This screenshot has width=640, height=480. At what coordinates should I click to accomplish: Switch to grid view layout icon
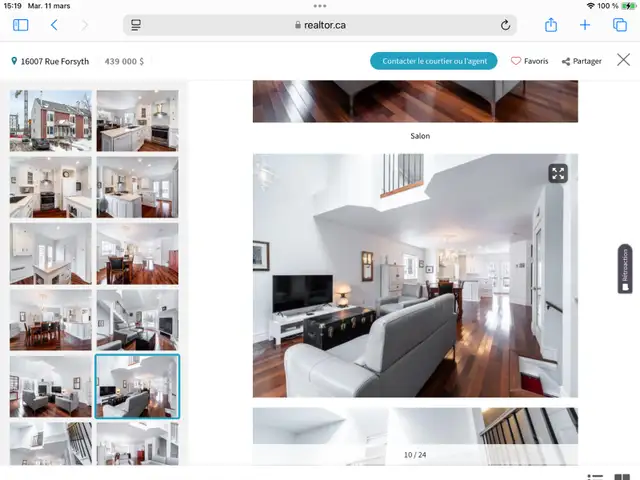click(x=623, y=477)
